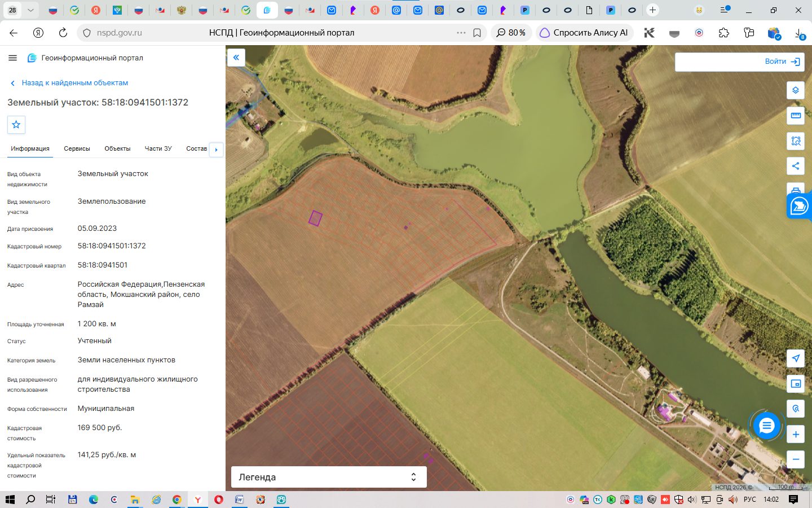Image resolution: width=812 pixels, height=508 pixels.
Task: Open the Части ЗУ tab
Action: coord(158,149)
